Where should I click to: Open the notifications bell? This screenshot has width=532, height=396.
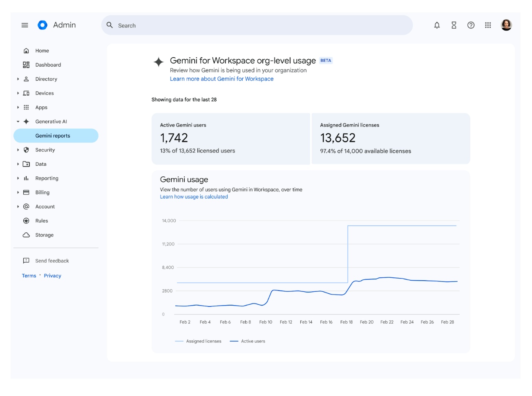click(x=437, y=25)
